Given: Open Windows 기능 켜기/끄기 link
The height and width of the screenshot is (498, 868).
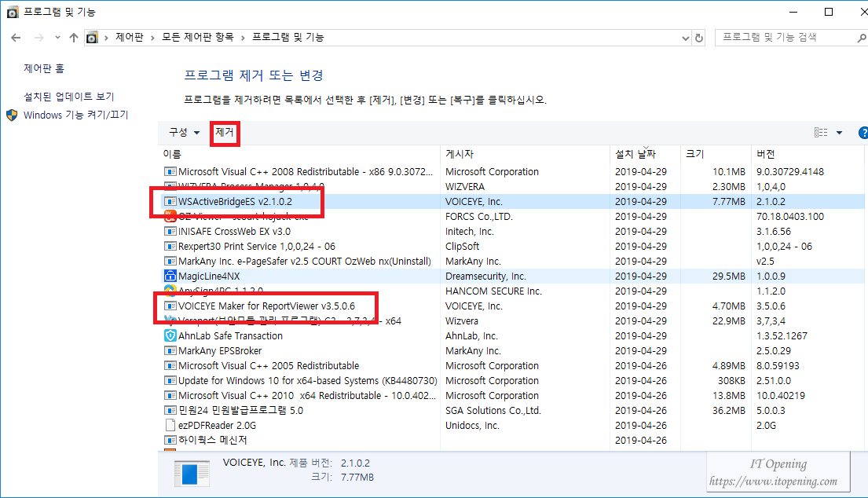Looking at the screenshot, I should click(x=76, y=115).
